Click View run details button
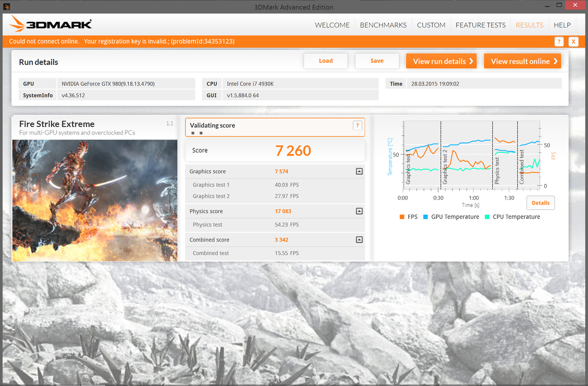Screen dimensions: 588x386 [441, 61]
